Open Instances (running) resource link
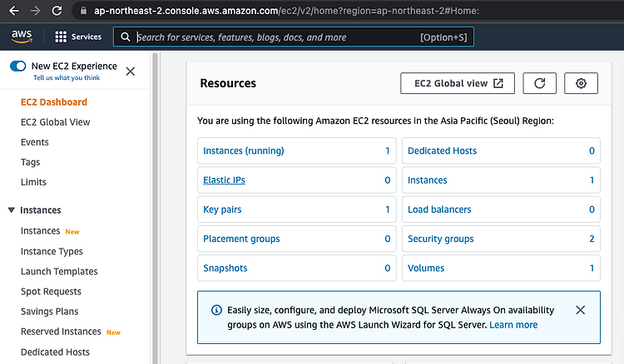This screenshot has height=364, width=624. [x=244, y=151]
